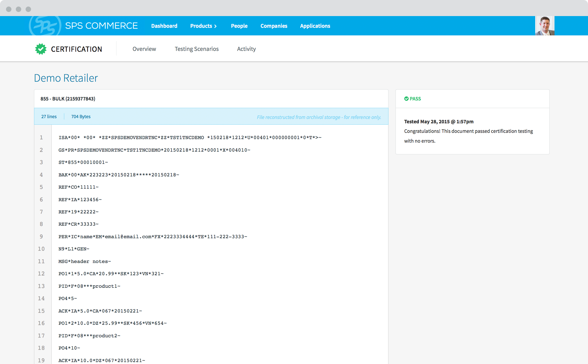Go to the Dashboard menu item
588x364 pixels.
click(x=164, y=26)
